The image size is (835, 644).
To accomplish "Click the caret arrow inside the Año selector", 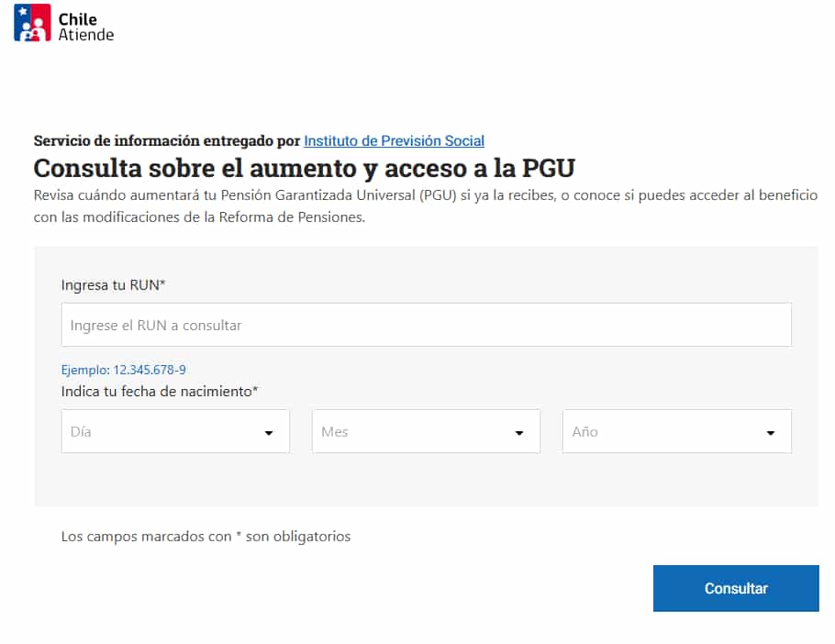I will click(771, 433).
